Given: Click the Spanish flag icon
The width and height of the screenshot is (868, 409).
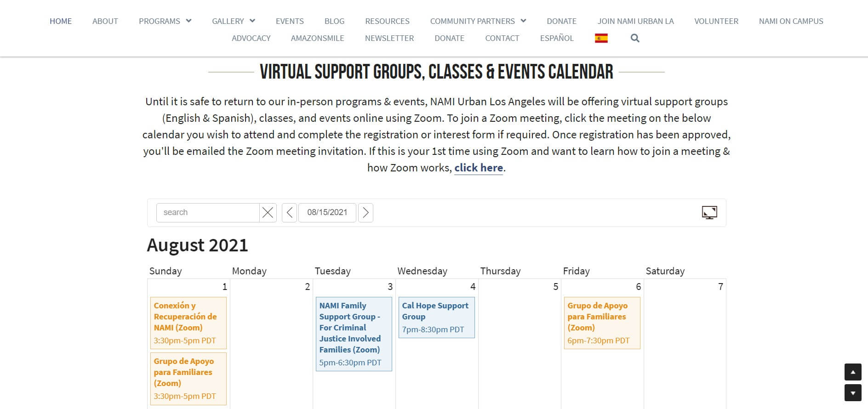Looking at the screenshot, I should (601, 38).
